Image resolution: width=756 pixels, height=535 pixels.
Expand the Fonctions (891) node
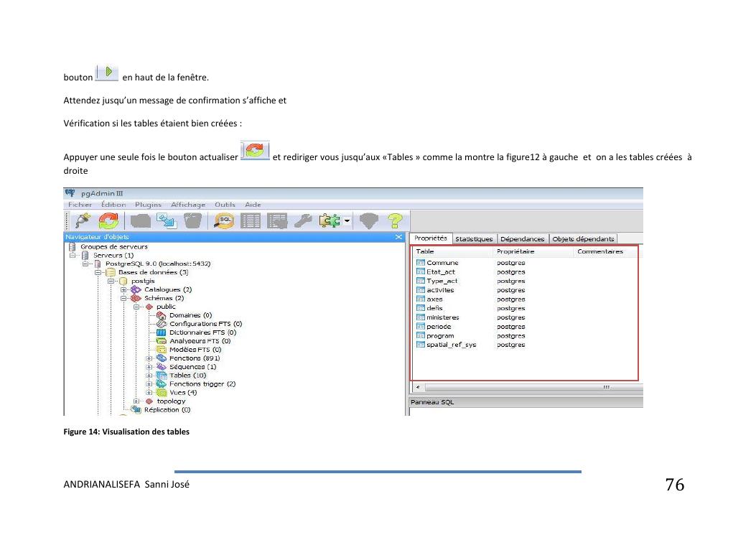pos(149,358)
